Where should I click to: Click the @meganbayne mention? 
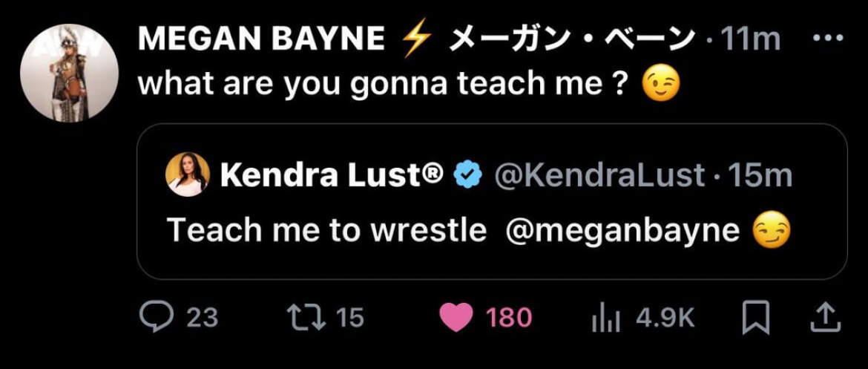click(x=622, y=231)
